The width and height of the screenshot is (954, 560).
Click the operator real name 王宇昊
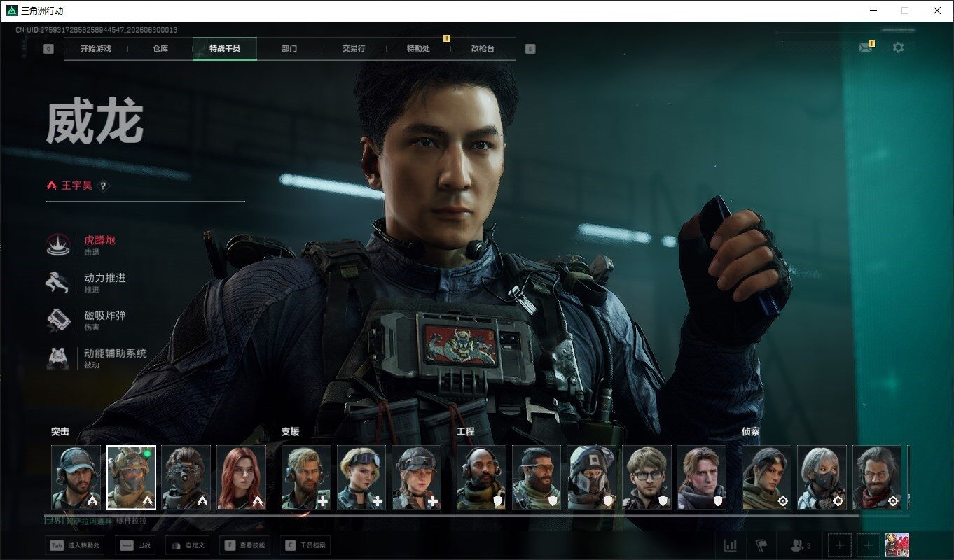tap(76, 186)
